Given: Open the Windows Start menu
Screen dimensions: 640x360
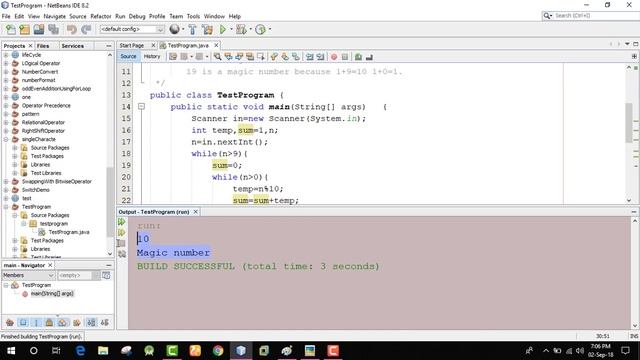Looking at the screenshot, I should [11, 351].
